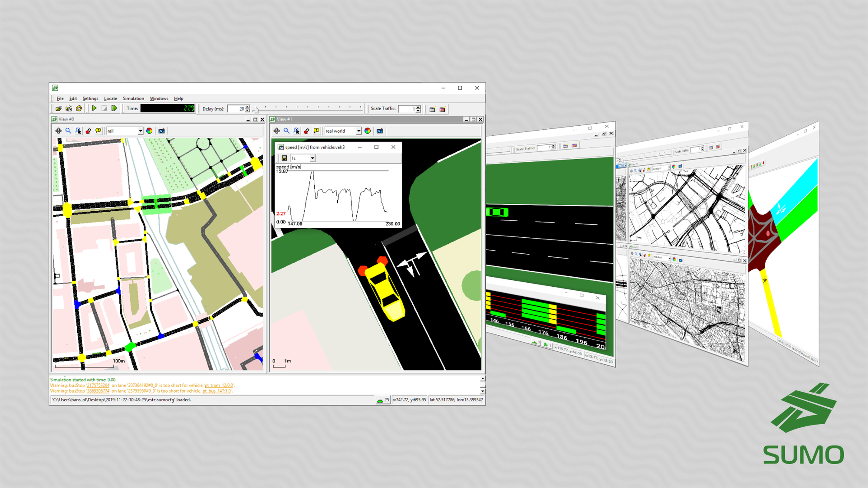Screen dimensions: 868x488
Task: Toggle the object info question-mark tool in View #1
Action: coord(306,131)
